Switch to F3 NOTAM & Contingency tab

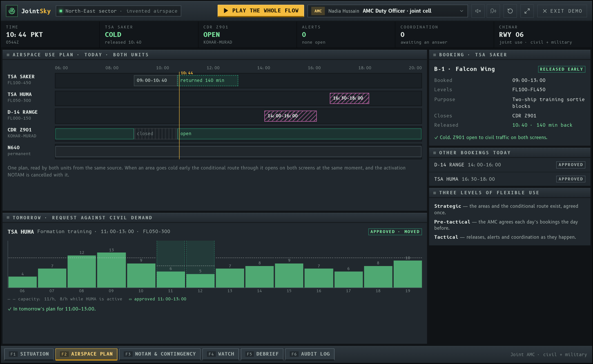point(160,354)
